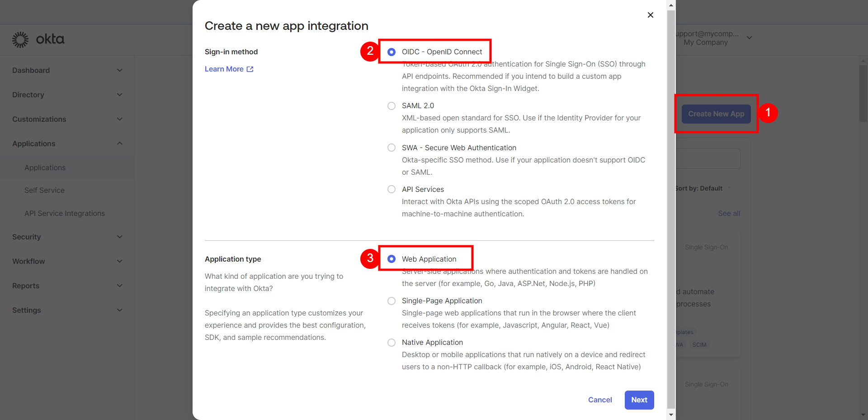
Task: Click the dialog scrollbar down arrow
Action: (x=671, y=414)
